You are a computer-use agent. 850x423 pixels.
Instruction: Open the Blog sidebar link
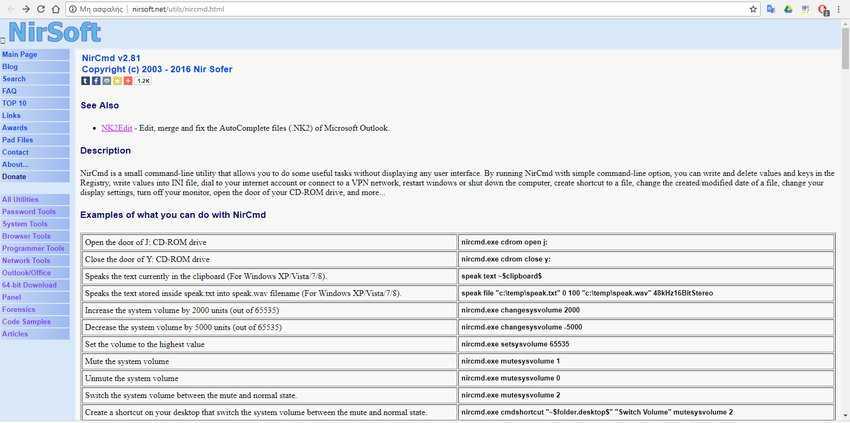click(35, 67)
